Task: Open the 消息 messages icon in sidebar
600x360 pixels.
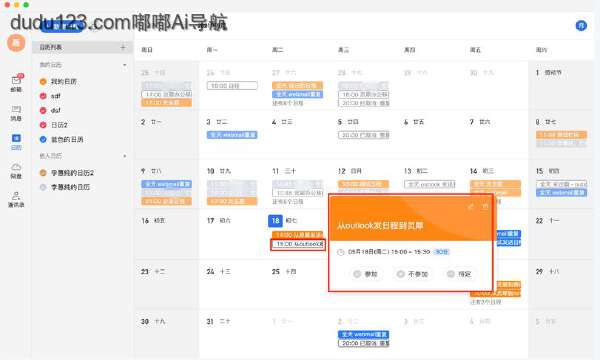Action: pyautogui.click(x=16, y=113)
